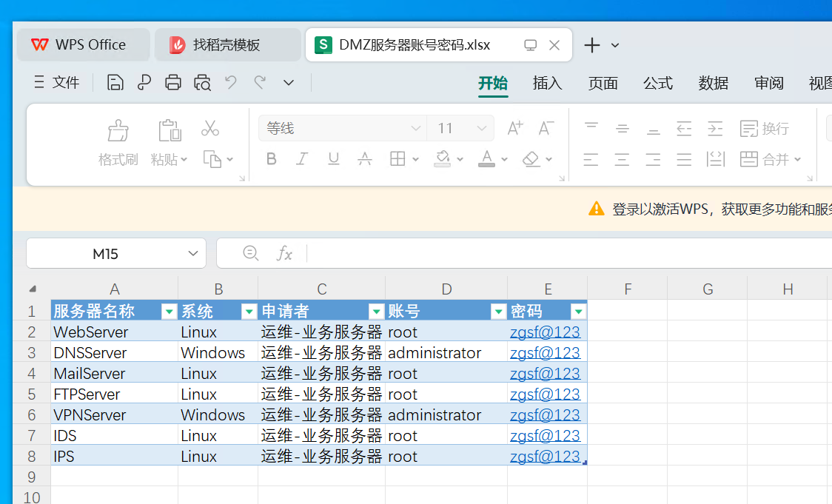The width and height of the screenshot is (832, 504).
Task: Toggle italic formatting
Action: tap(302, 158)
